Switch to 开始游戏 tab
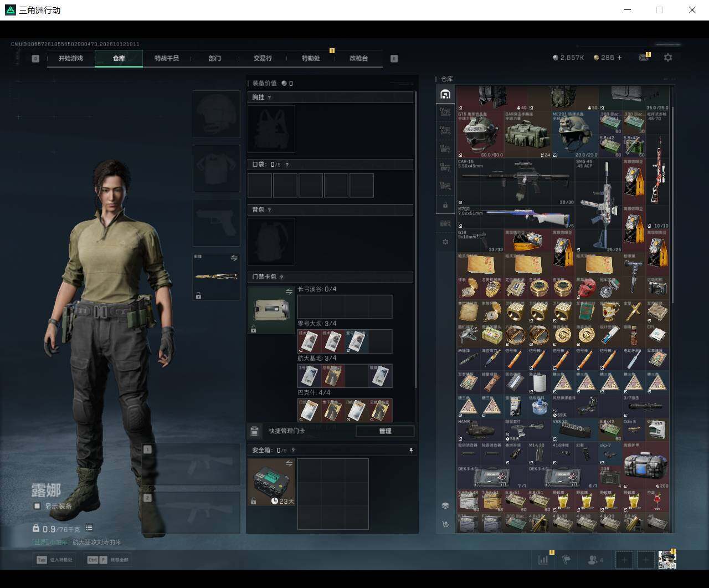 coord(71,58)
